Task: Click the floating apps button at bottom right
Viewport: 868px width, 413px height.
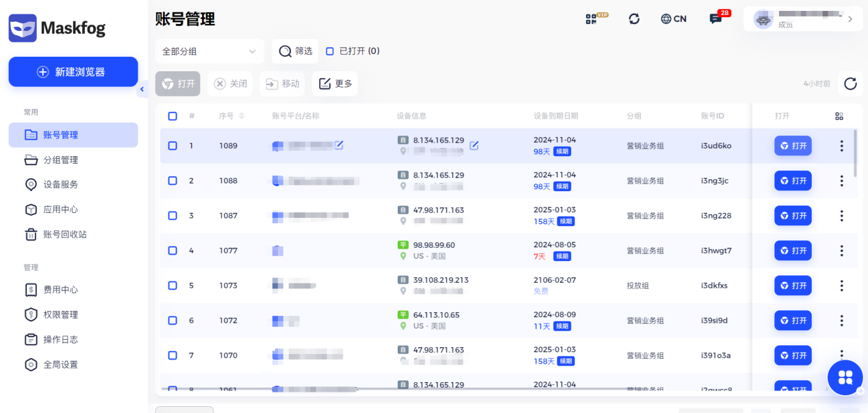Action: point(845,377)
